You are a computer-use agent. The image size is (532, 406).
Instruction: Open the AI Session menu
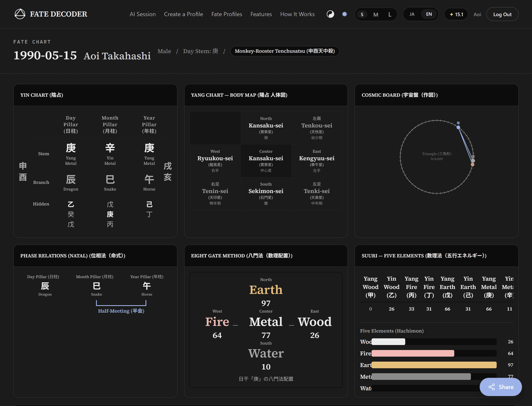(x=143, y=14)
